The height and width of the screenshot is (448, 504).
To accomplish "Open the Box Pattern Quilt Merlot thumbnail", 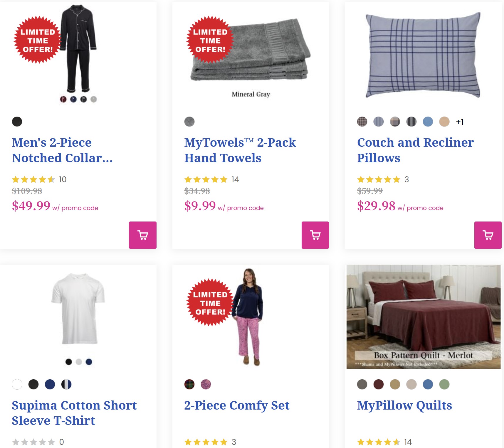I will [424, 317].
